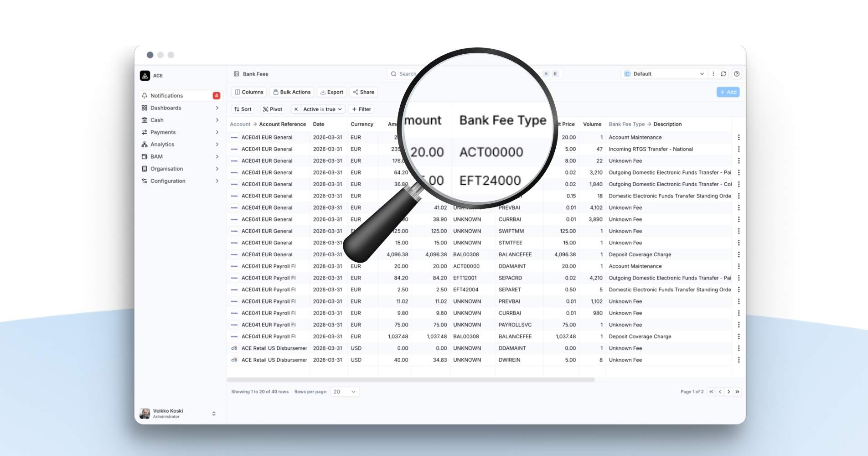Share the Bank Fees view
Viewport: 868px width, 456px height.
coord(364,92)
